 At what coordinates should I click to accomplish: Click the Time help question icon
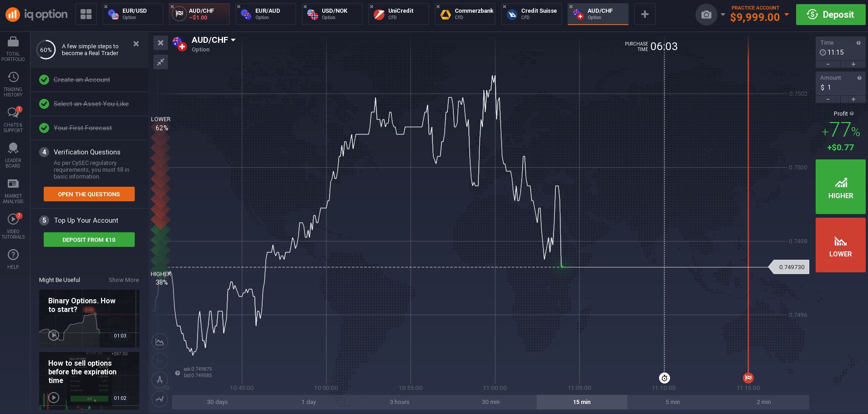(858, 43)
